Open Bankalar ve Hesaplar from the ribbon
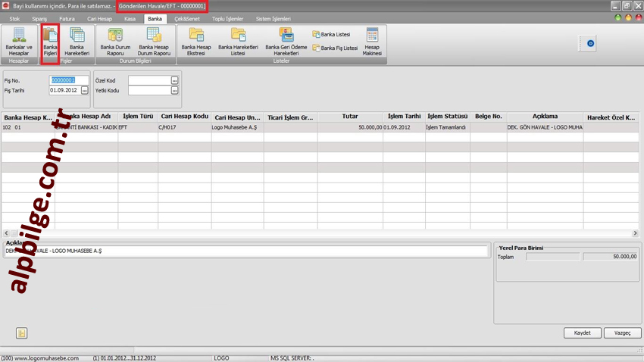 (x=19, y=41)
